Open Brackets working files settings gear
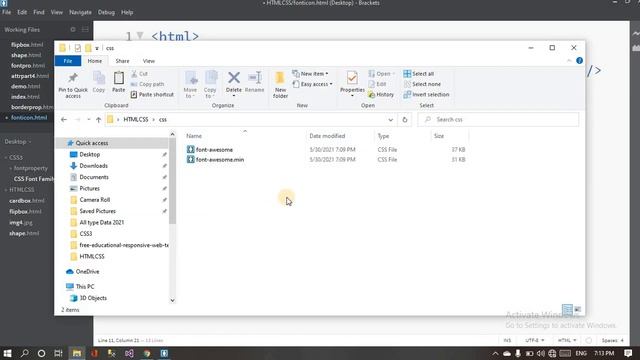This screenshot has width=640, height=360. (x=73, y=29)
